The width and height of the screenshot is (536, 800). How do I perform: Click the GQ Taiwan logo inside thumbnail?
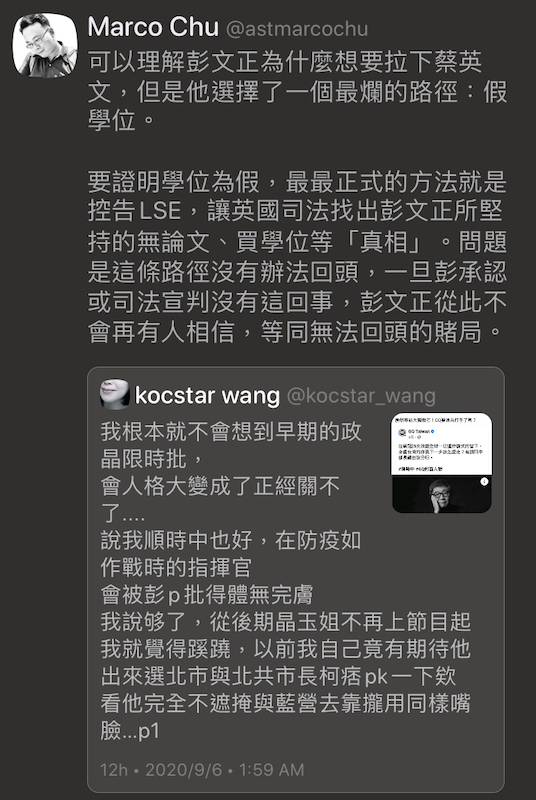pyautogui.click(x=402, y=433)
